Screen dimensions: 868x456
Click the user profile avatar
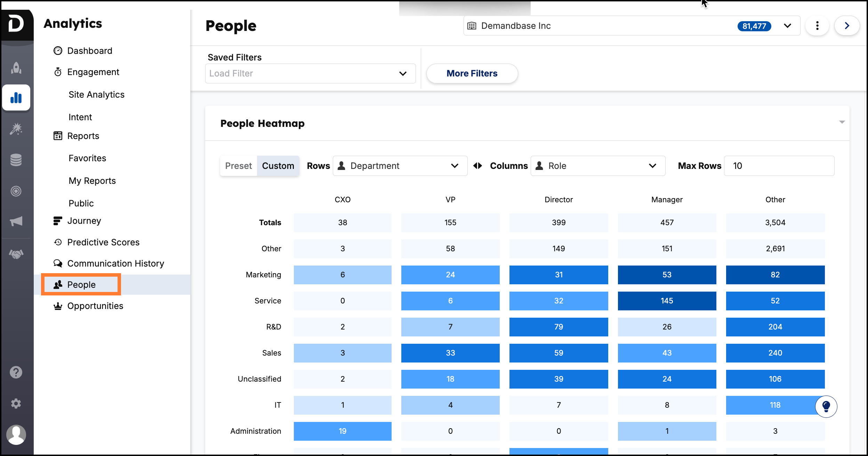point(16,434)
